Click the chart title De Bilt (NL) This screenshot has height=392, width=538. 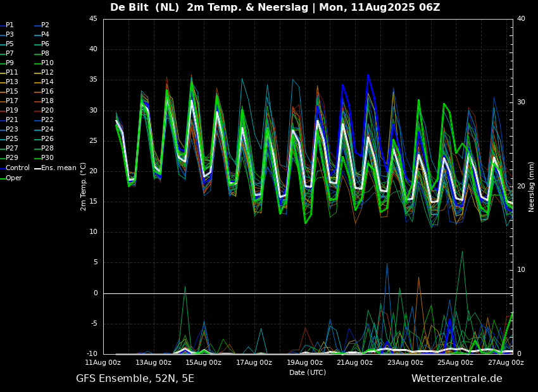click(x=144, y=7)
